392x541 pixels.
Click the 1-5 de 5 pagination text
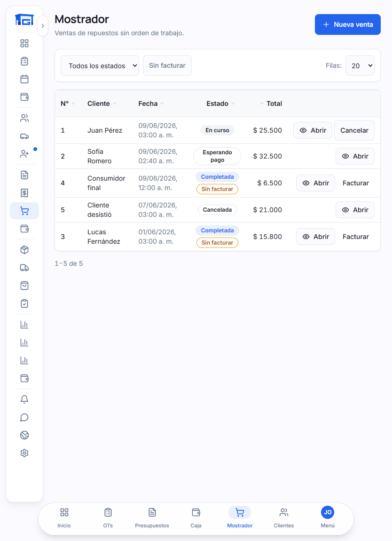(x=69, y=263)
